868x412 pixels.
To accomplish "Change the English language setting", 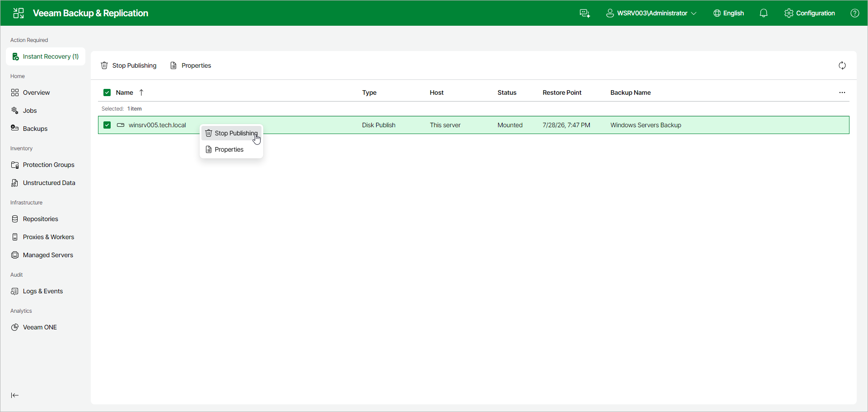I will click(x=728, y=13).
